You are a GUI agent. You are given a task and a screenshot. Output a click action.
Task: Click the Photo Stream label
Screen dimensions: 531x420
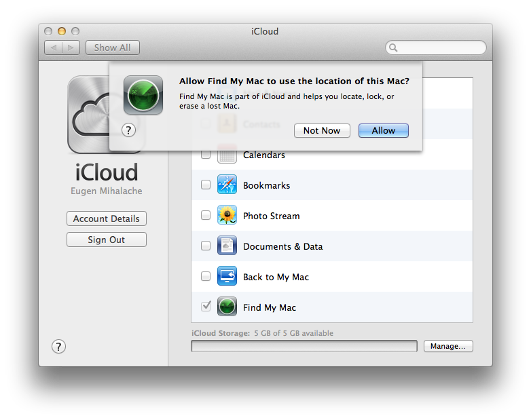point(271,216)
